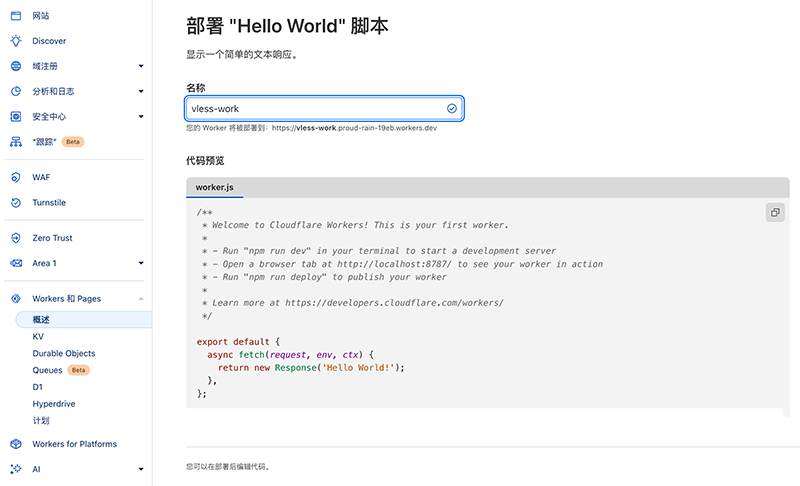This screenshot has height=486, width=800.
Task: Click the 部署 "Hello World" 脚本 page heading
Action: click(x=287, y=26)
